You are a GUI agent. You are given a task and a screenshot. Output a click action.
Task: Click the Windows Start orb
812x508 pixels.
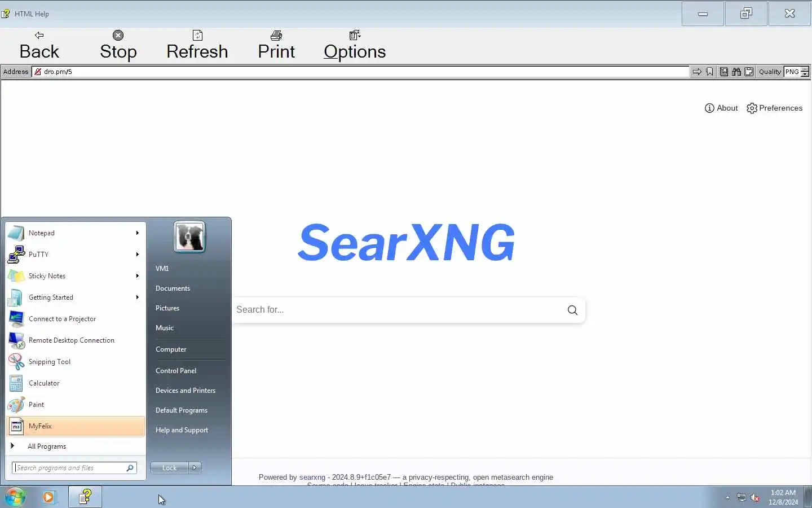pos(15,497)
